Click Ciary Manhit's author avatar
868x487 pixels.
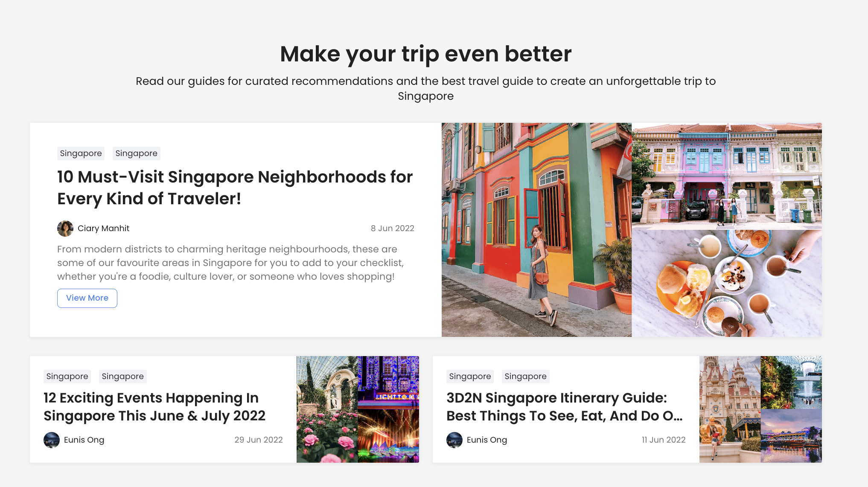pyautogui.click(x=65, y=229)
